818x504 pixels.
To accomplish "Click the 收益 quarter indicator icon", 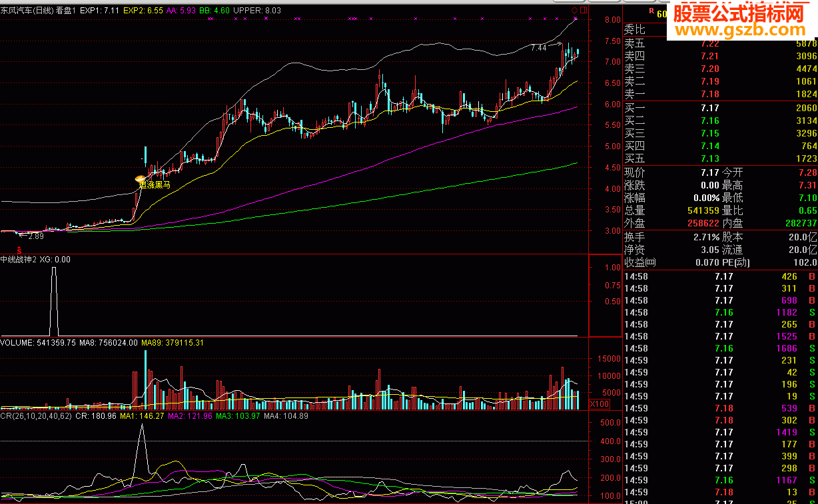I will [651, 262].
